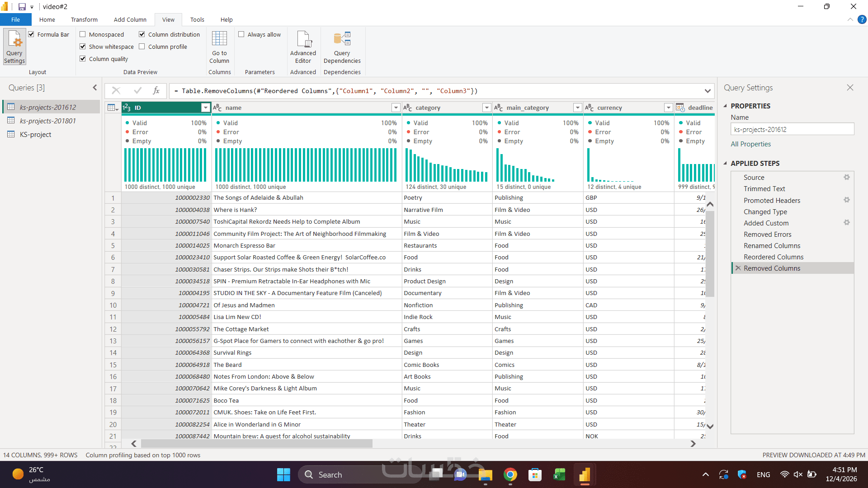Open the Add Column tab
The image size is (868, 488).
tap(130, 19)
